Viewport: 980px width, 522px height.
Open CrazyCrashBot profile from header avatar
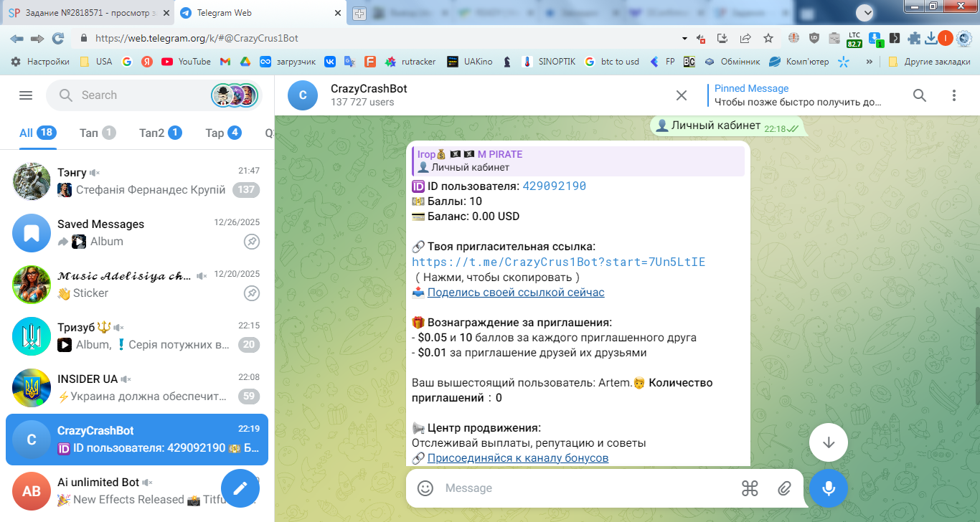click(x=303, y=95)
